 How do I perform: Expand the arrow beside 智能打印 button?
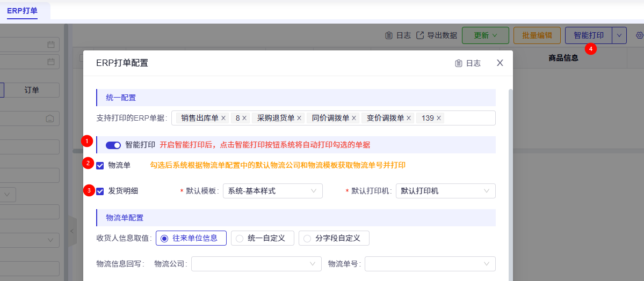click(619, 35)
